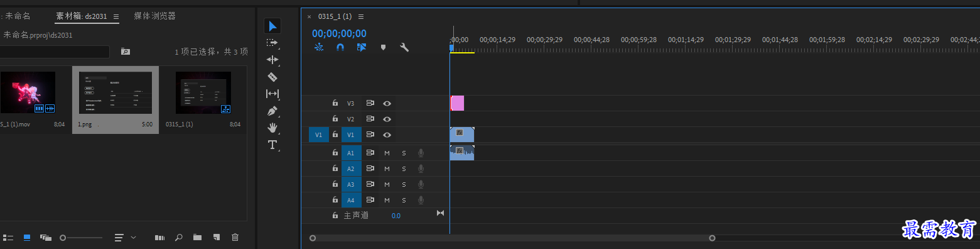Open timeline display settings wrench
The width and height of the screenshot is (980, 249).
pos(404,47)
